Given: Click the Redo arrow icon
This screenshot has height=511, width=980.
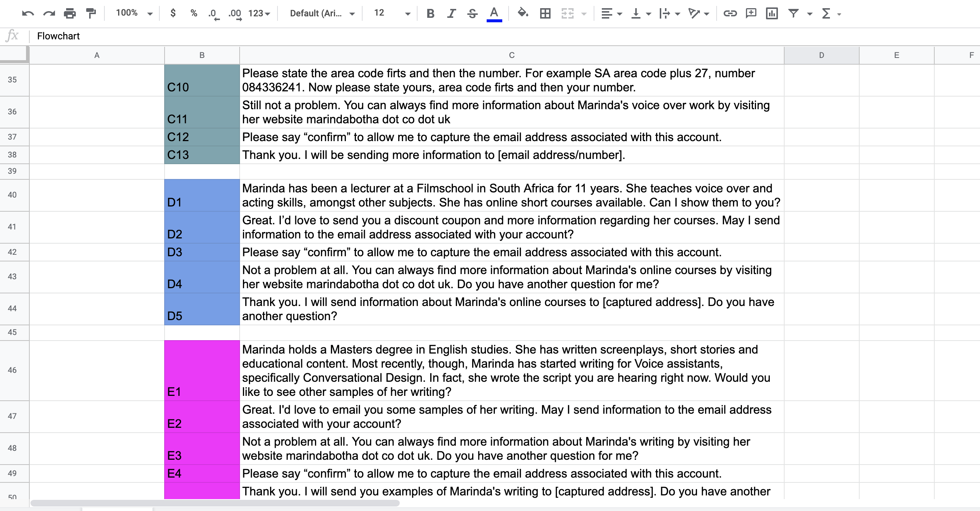Looking at the screenshot, I should click(49, 13).
